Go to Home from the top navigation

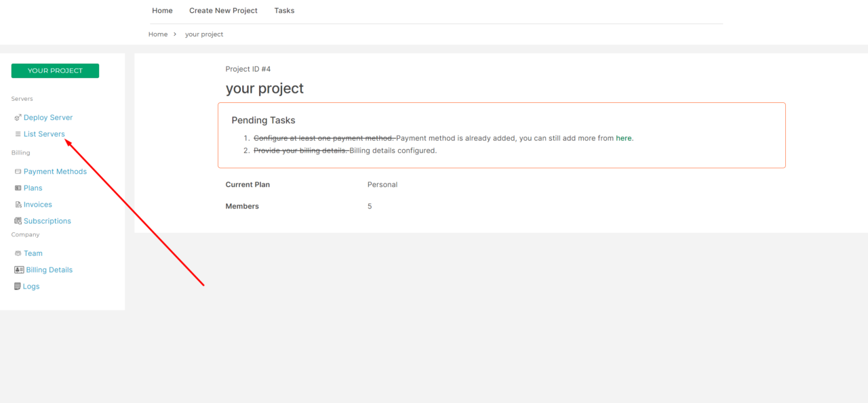tap(162, 10)
